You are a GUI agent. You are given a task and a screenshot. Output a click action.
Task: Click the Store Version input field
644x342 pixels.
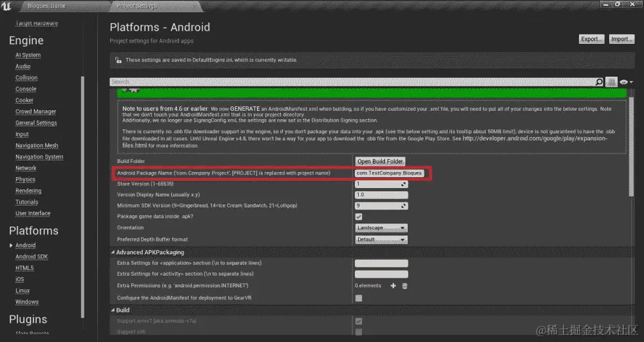[x=381, y=184]
